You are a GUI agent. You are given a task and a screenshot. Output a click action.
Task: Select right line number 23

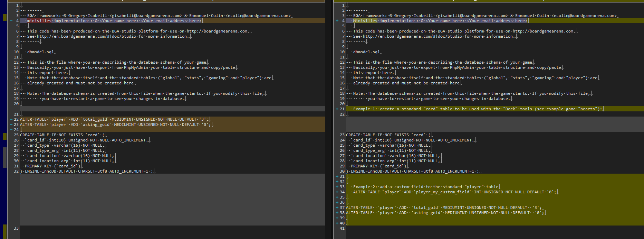click(x=342, y=135)
